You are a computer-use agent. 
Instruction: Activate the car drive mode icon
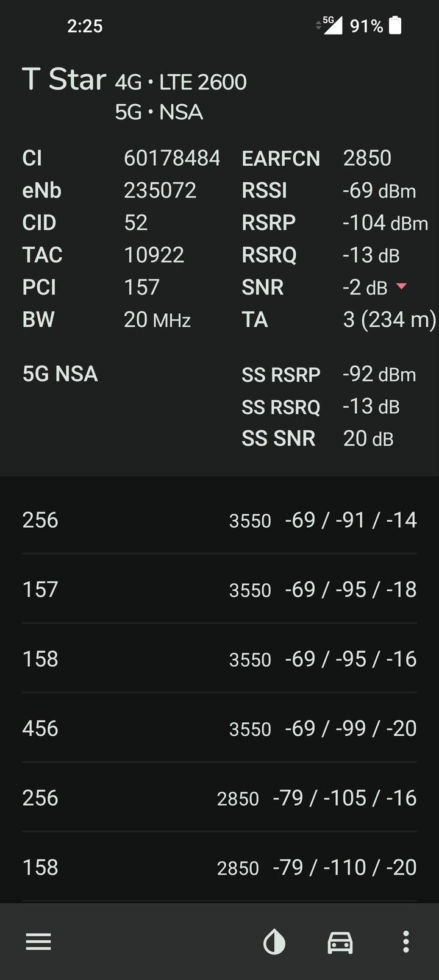340,942
